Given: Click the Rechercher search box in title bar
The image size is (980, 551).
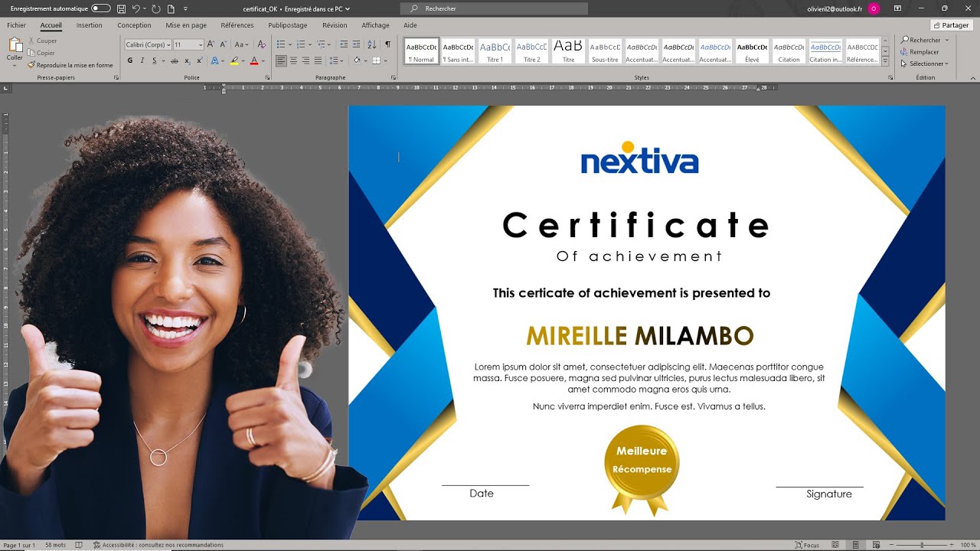Looking at the screenshot, I should tap(495, 8).
